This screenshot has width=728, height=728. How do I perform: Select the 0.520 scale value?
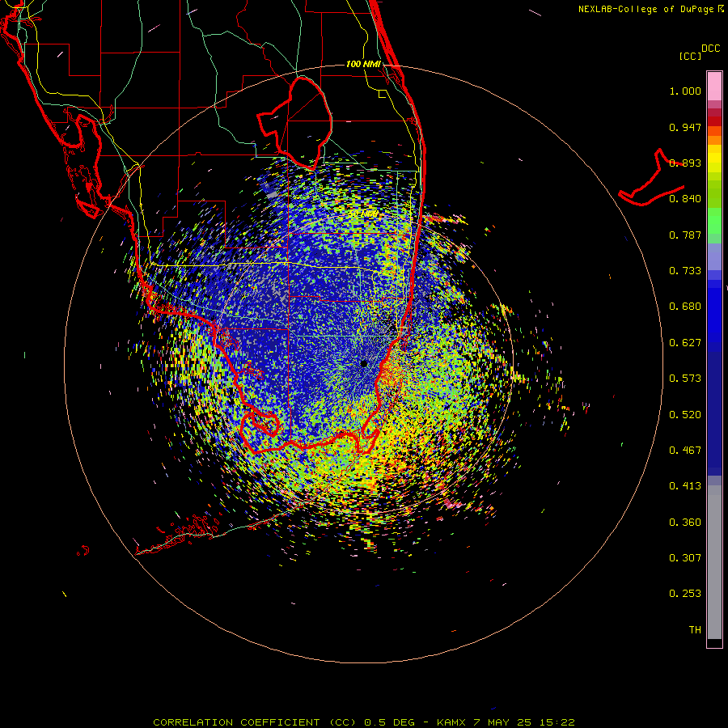coord(685,415)
